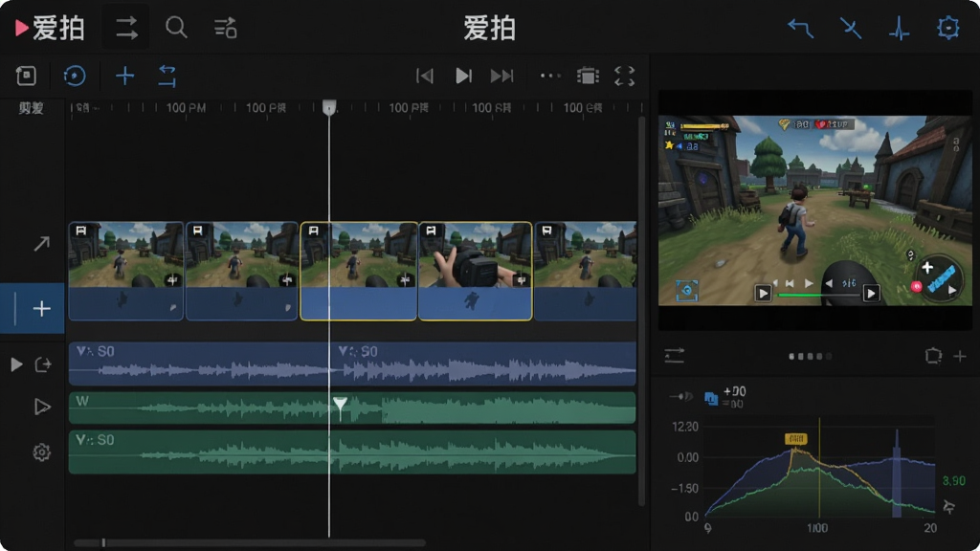The image size is (980, 551).
Task: Click the cursor icon right of graph
Action: coord(950,506)
